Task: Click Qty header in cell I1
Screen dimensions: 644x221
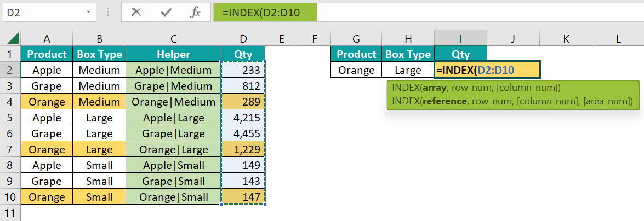Action: pyautogui.click(x=460, y=54)
